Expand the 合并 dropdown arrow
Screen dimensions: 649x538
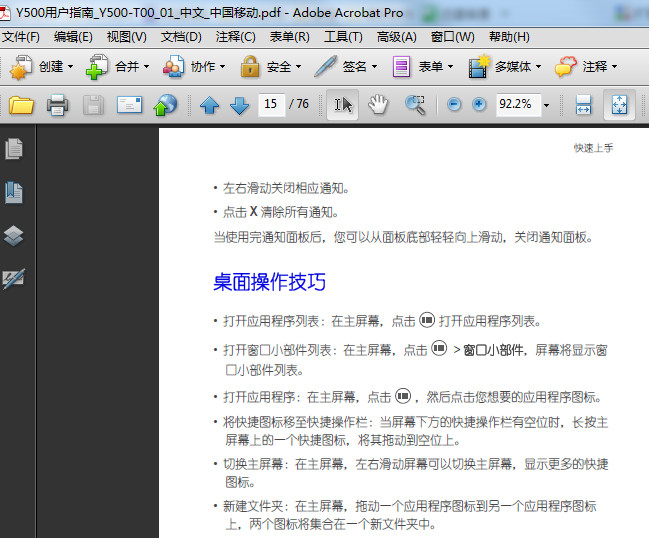tap(146, 67)
